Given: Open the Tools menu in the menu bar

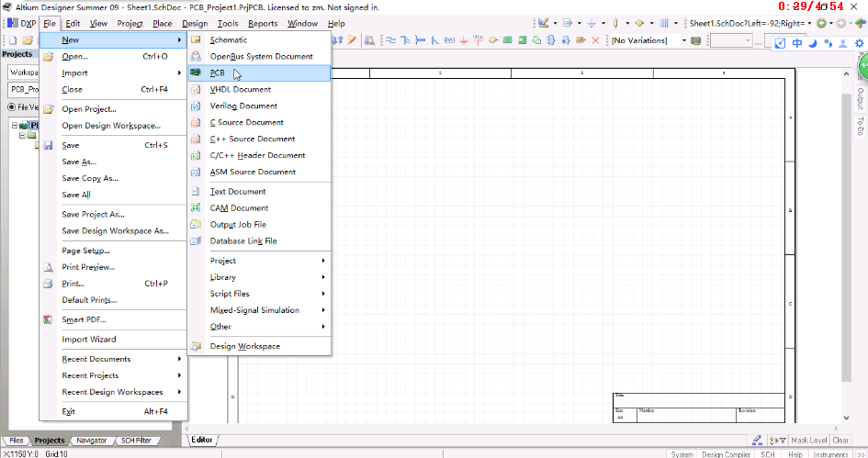Looking at the screenshot, I should click(x=228, y=23).
